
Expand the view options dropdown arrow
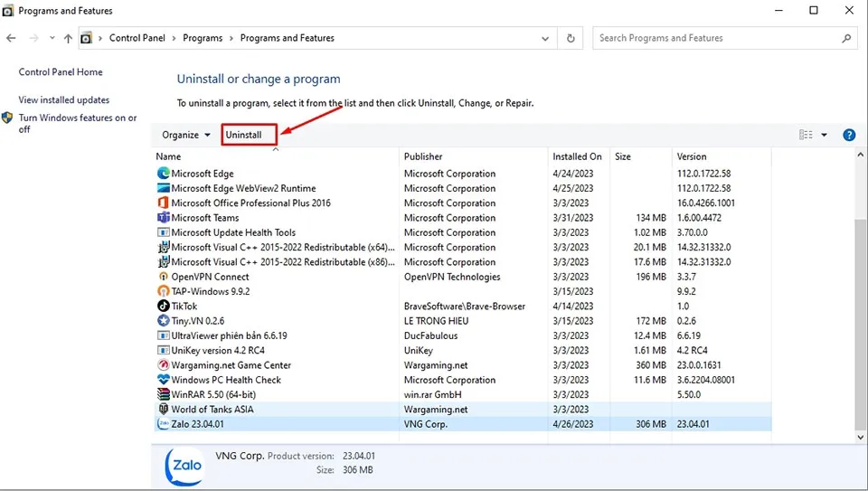pos(824,135)
